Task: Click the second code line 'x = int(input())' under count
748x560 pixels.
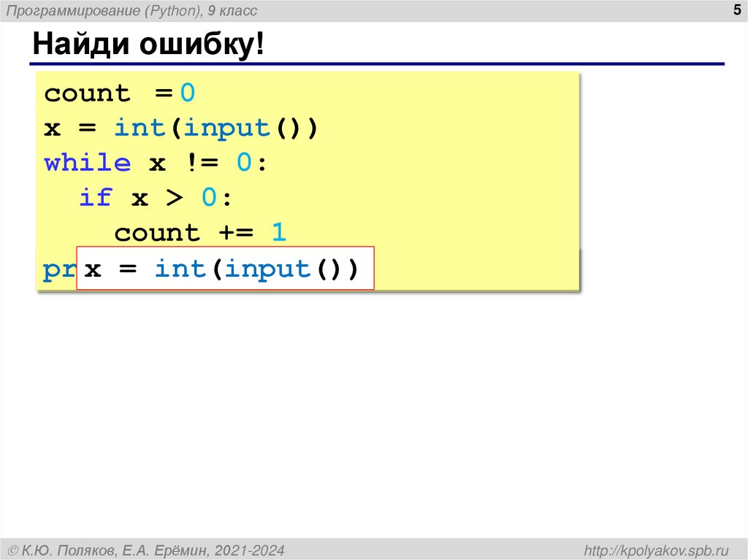Action: pos(181,128)
